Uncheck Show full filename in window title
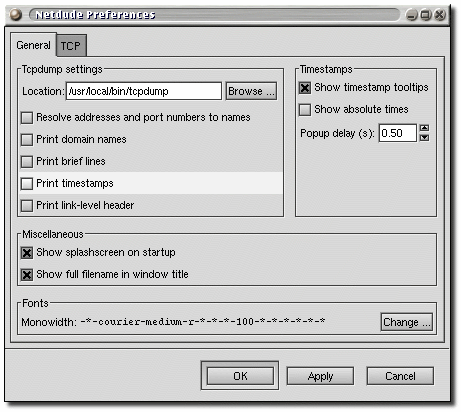Viewport: 461px width, 412px height. [27, 275]
